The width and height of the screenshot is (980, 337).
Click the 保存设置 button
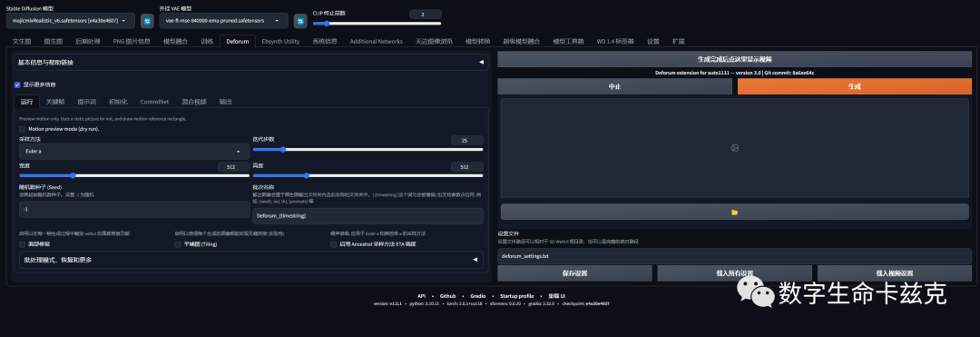(x=575, y=273)
